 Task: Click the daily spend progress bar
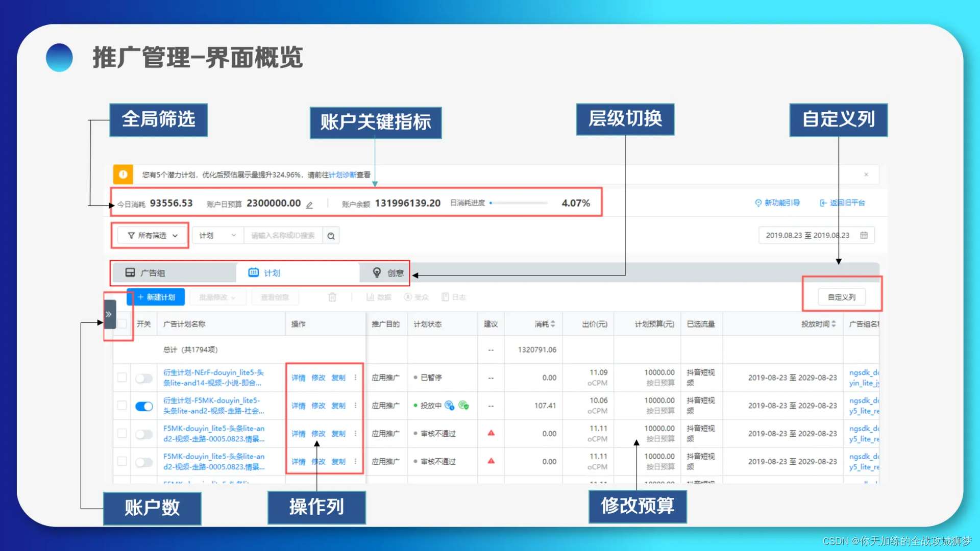point(518,203)
